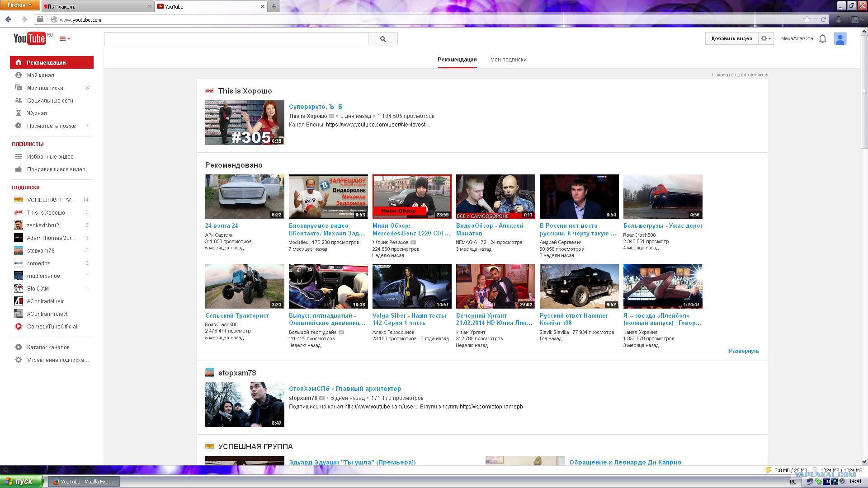Click the AContrariProject channel avatar
Screen dimensions: 868x488
19,314
